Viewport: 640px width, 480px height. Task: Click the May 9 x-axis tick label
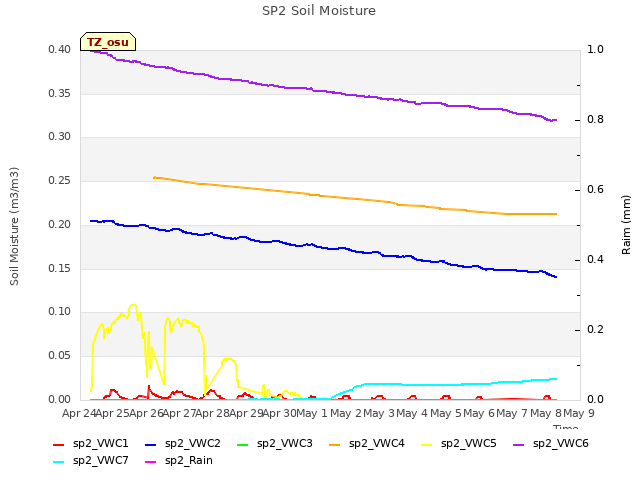578,413
